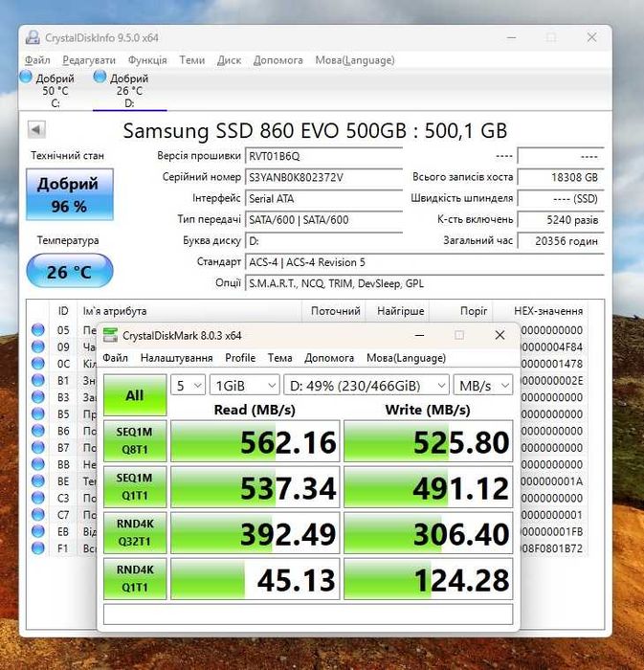The image size is (644, 670).
Task: Open Функція menu in CrystalDiskInfo
Action: (147, 59)
